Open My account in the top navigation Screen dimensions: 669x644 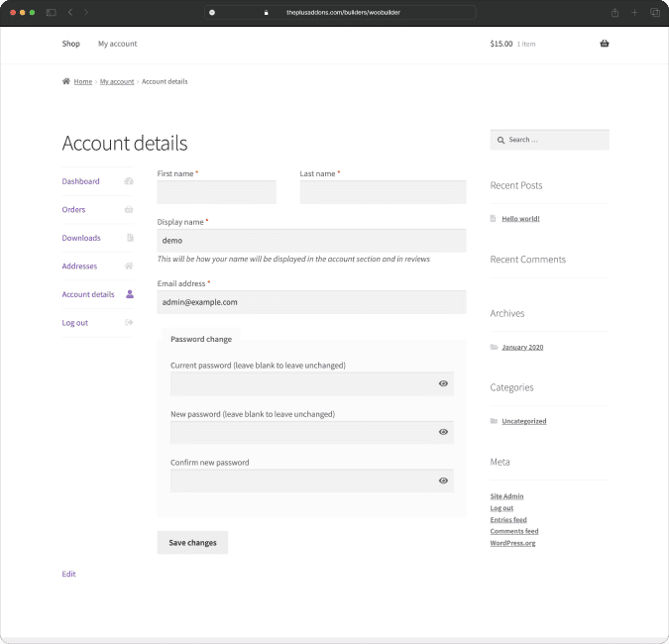117,44
